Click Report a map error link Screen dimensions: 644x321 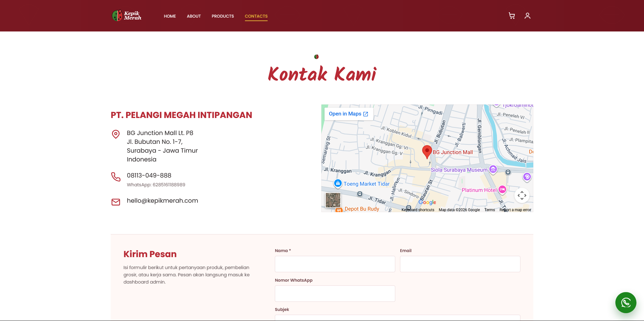click(x=515, y=210)
